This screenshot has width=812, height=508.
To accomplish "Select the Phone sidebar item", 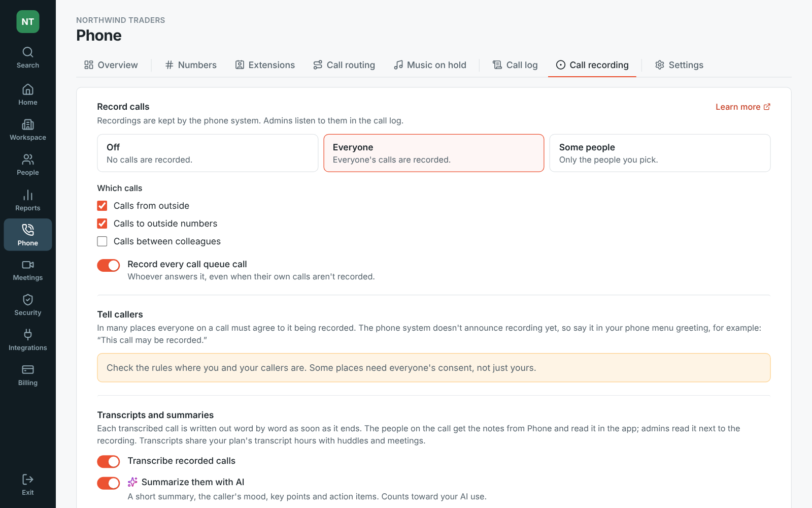I will point(28,235).
